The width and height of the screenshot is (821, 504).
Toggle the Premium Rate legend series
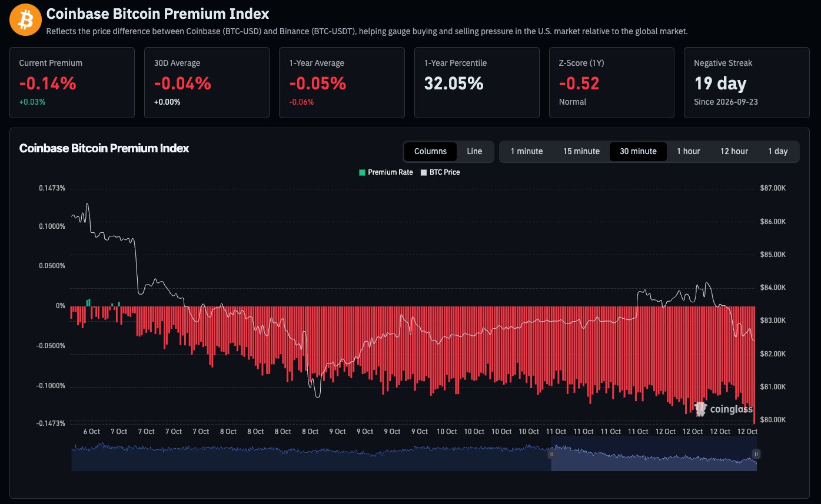386,172
